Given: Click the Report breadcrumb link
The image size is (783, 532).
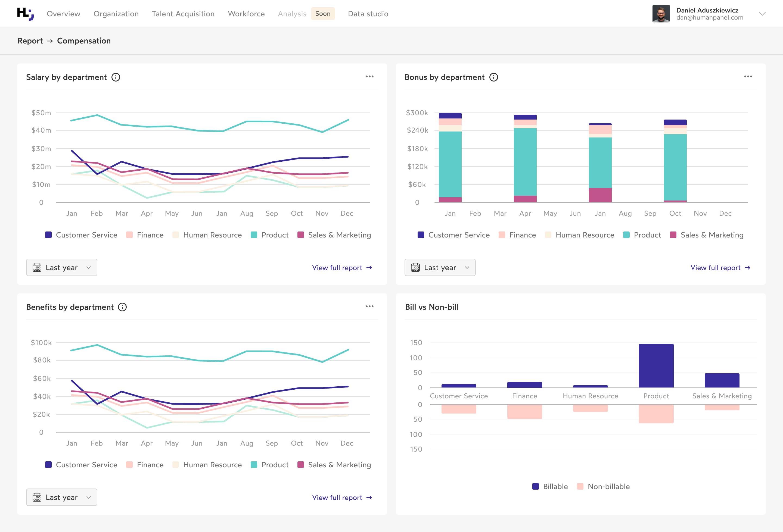Looking at the screenshot, I should click(30, 40).
